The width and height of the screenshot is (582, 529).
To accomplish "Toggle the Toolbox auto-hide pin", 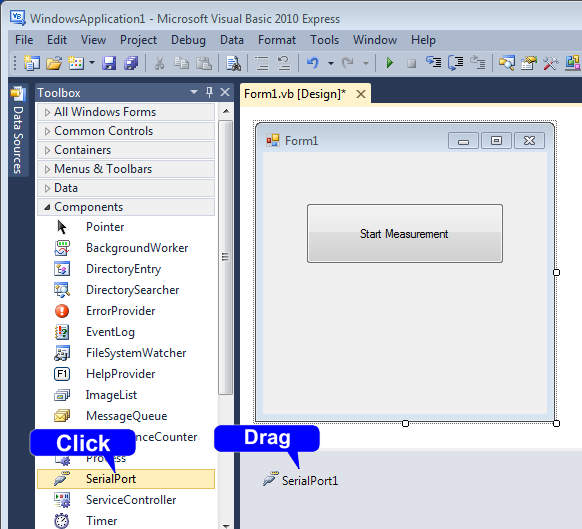I will [x=209, y=92].
